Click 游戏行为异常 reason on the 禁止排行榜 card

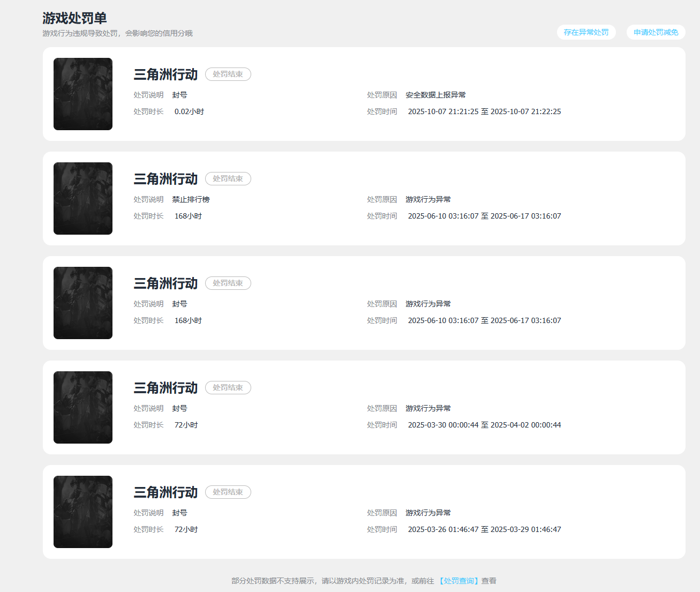point(428,199)
